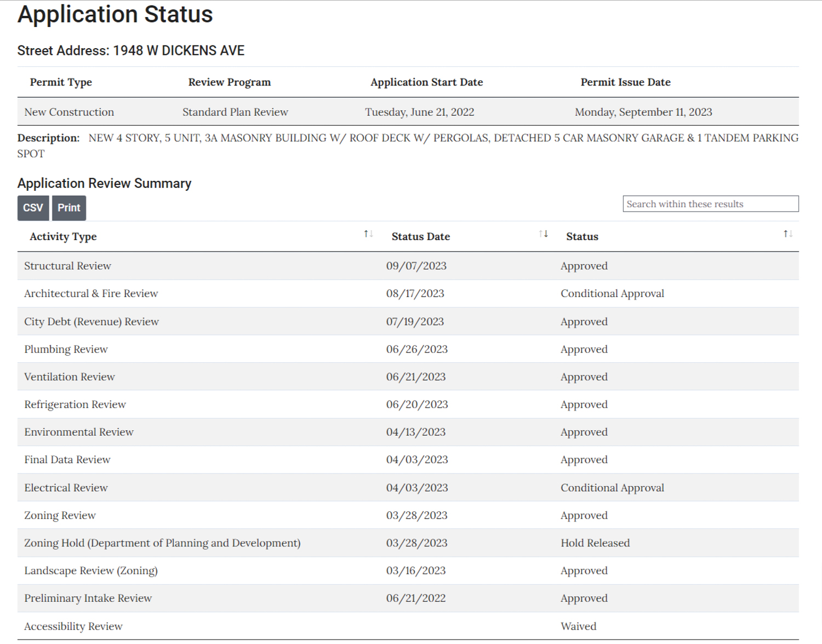Select the Activity Type column header

tap(63, 237)
